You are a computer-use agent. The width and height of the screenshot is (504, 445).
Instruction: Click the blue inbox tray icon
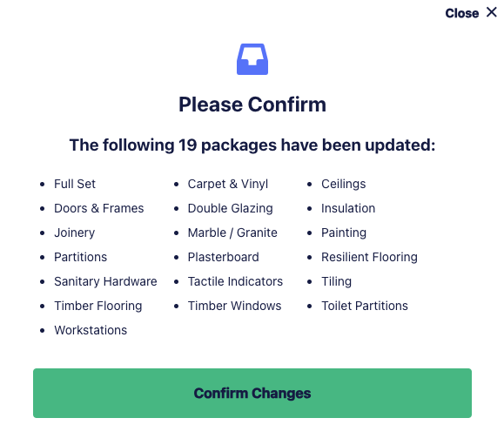point(252,59)
